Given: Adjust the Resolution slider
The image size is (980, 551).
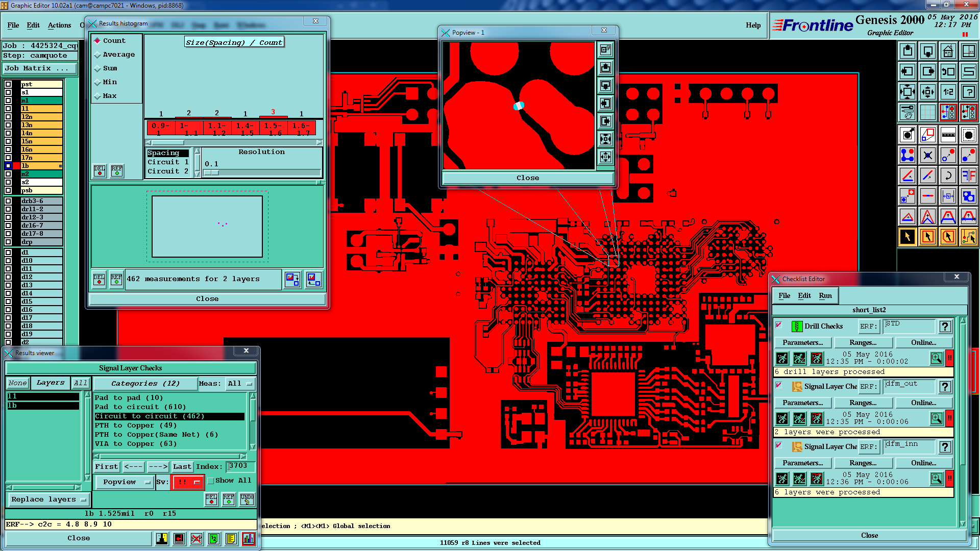Looking at the screenshot, I should coord(211,173).
